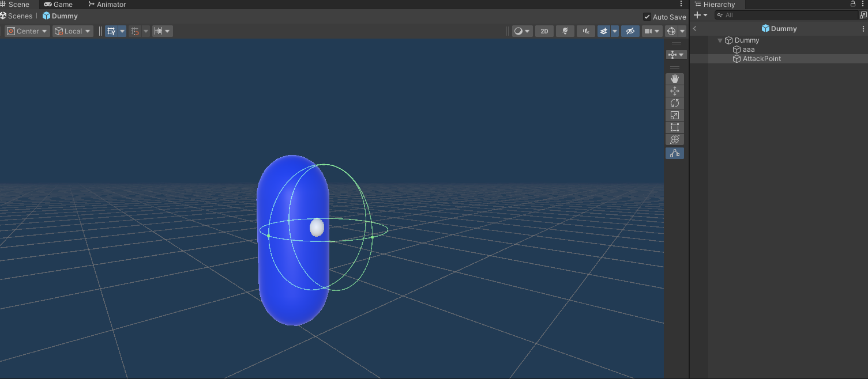Toggle hidden objects visibility (eye icon)
The image size is (868, 379).
point(630,31)
